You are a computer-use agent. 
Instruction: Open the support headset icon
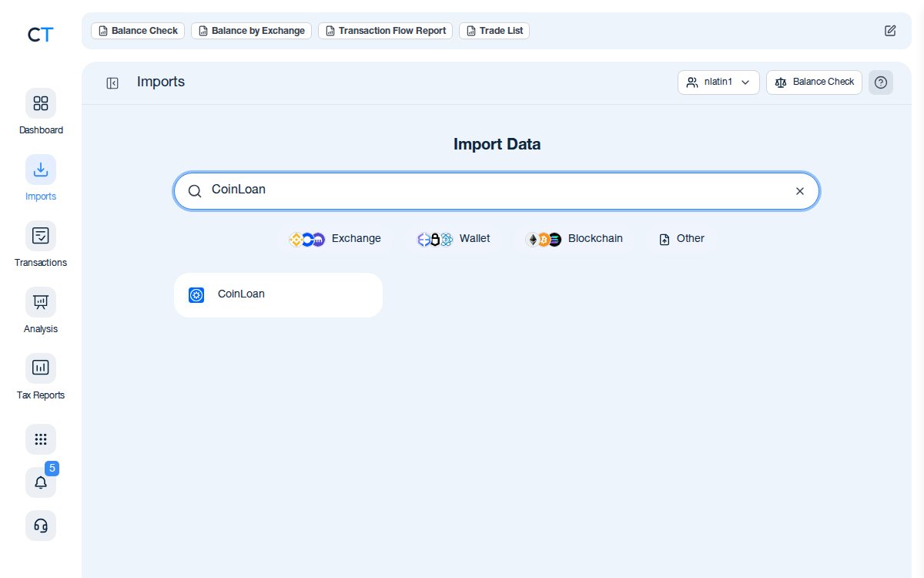point(41,526)
